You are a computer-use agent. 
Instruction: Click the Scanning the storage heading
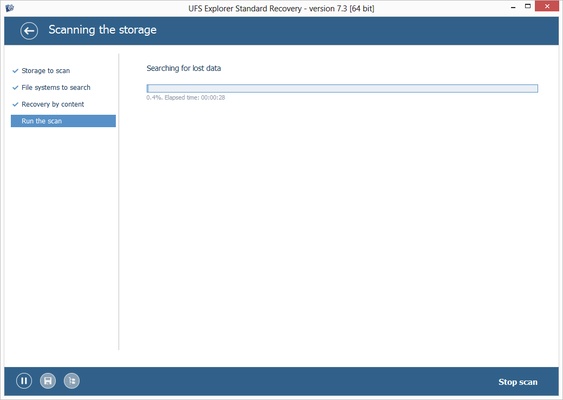click(102, 30)
